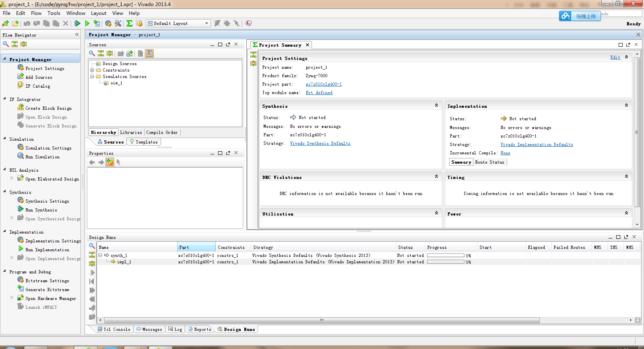The width and height of the screenshot is (644, 349).
Task: Toggle the Sources auto-scroll selection button
Action: pyautogui.click(x=149, y=53)
